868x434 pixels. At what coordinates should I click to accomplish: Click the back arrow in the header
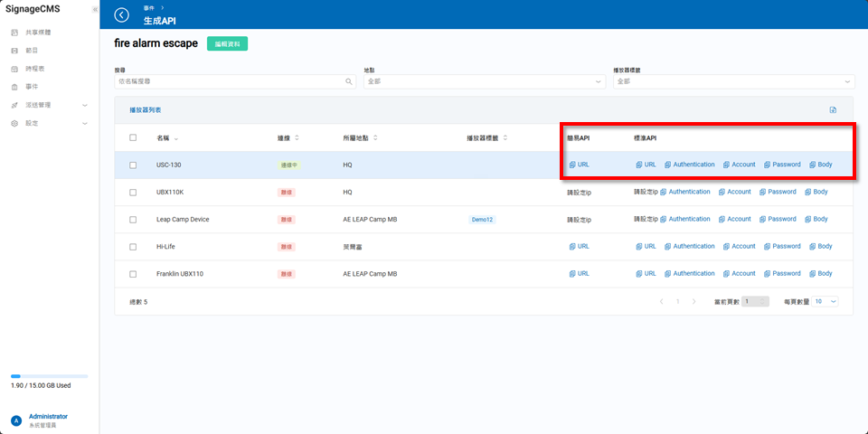tap(122, 15)
